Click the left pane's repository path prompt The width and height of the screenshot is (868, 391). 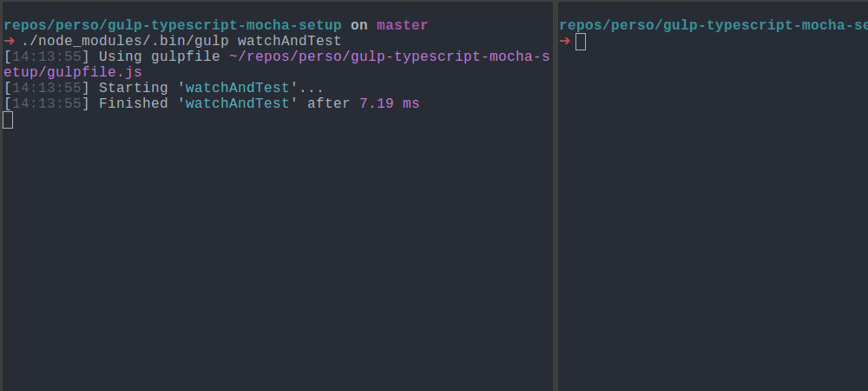[x=173, y=25]
